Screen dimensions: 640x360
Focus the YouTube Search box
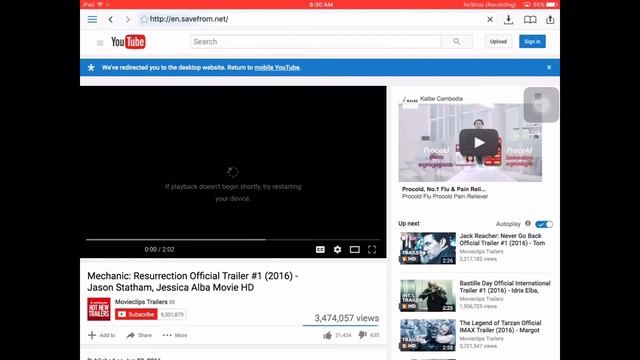(x=316, y=42)
